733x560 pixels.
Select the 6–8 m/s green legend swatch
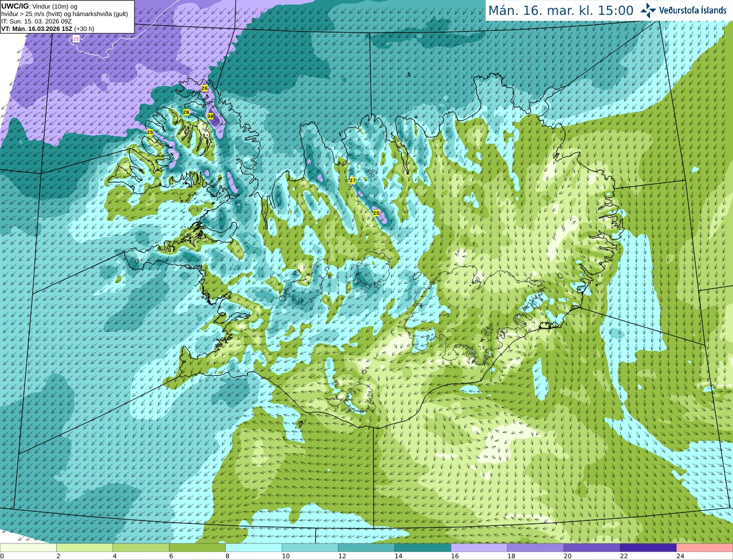(x=198, y=547)
